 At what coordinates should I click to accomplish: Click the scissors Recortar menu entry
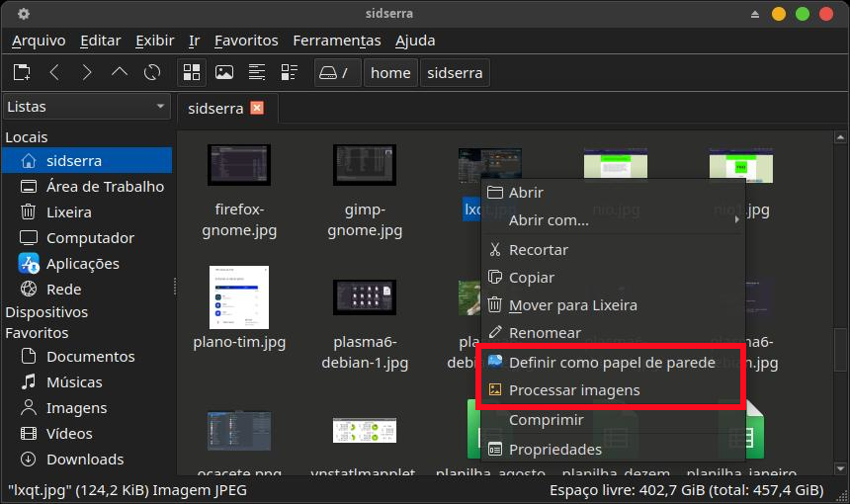(538, 250)
